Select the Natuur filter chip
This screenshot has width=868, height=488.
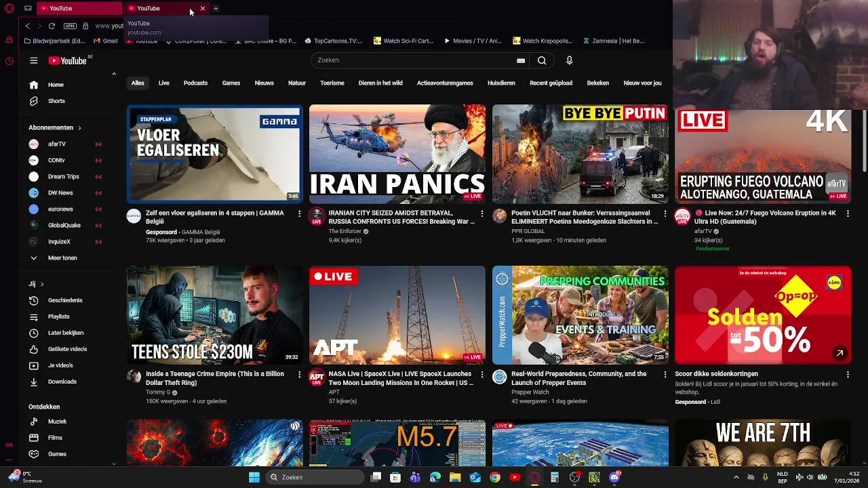[297, 83]
